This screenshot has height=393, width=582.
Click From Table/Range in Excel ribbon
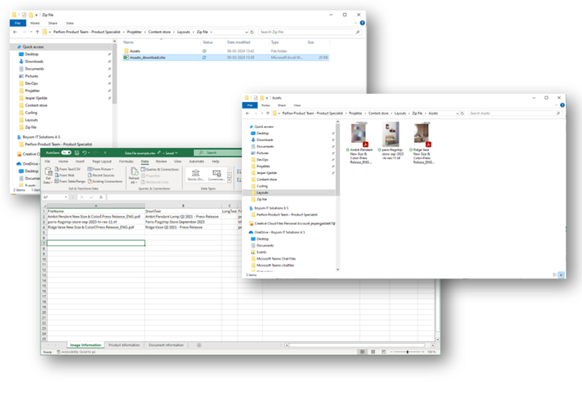(70, 181)
